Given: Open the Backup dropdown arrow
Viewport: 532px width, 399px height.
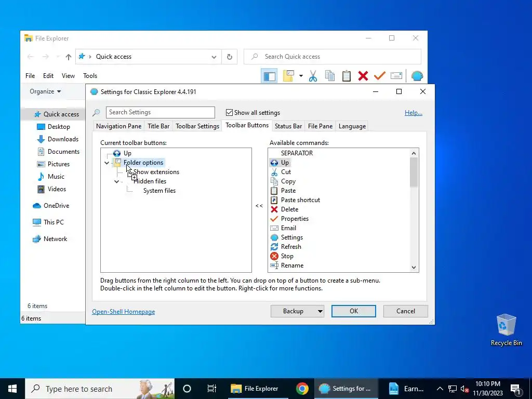Looking at the screenshot, I should 320,311.
